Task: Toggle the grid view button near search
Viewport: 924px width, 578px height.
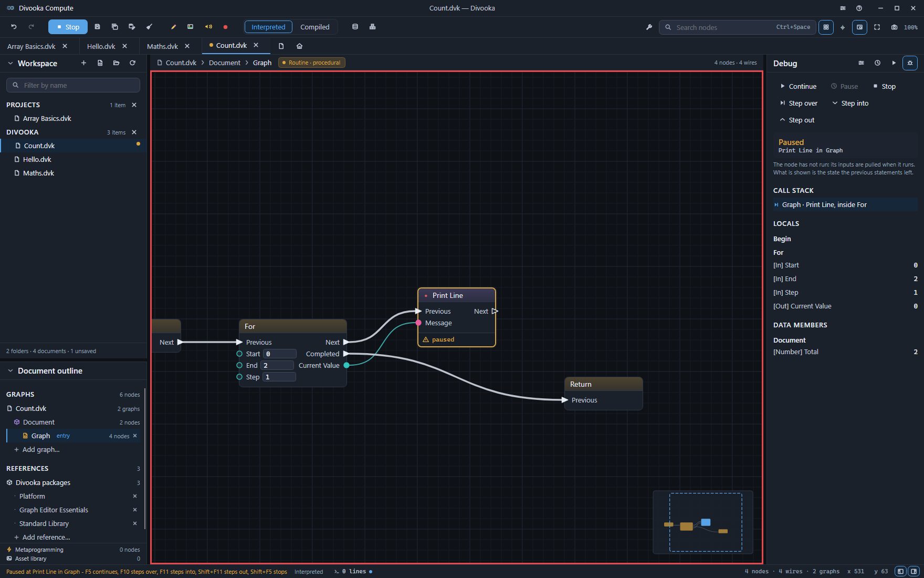Action: (826, 27)
